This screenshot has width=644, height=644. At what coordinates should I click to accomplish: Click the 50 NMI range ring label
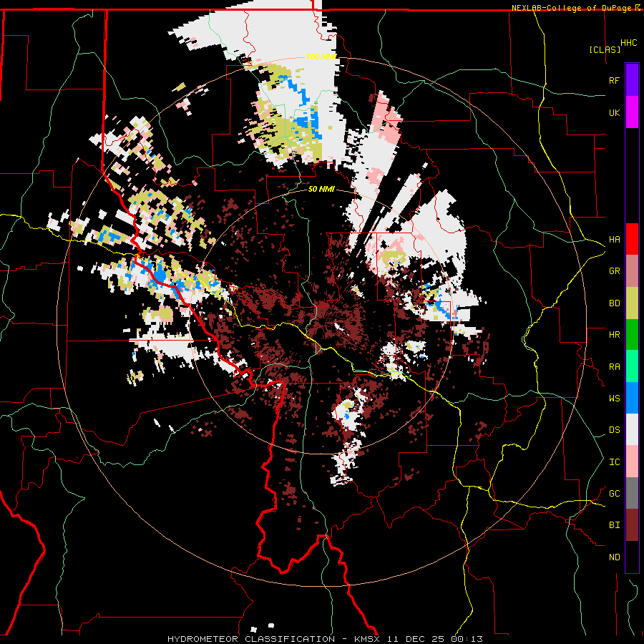[321, 190]
